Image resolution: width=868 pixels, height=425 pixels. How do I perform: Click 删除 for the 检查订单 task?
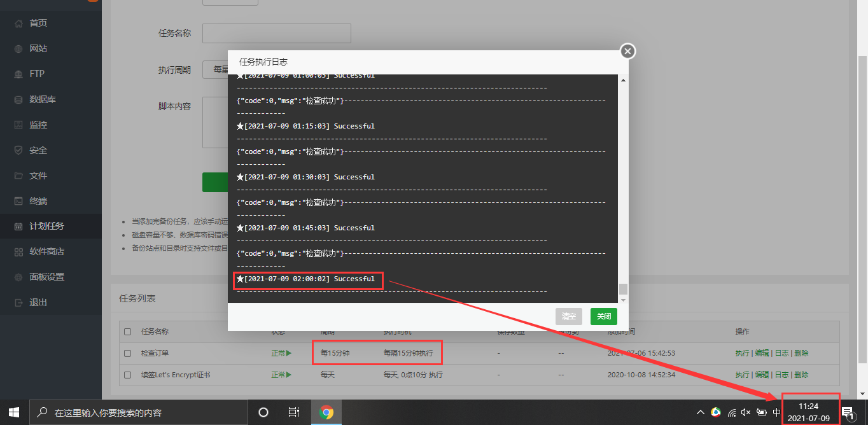pyautogui.click(x=801, y=353)
